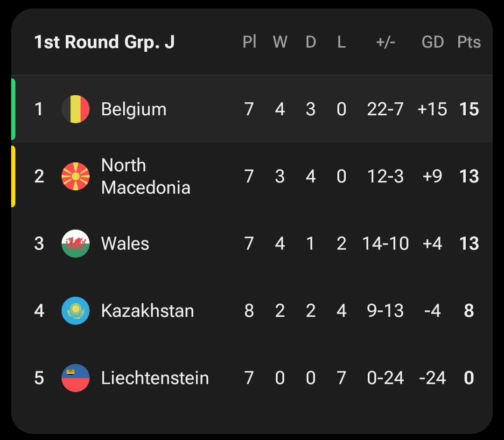The image size is (504, 440).
Task: Click the Belgium flag icon
Action: click(76, 109)
